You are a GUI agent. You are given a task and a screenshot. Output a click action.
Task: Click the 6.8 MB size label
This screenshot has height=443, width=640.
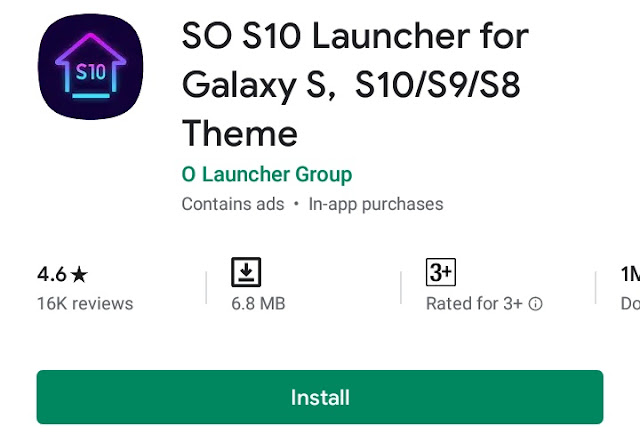pos(258,304)
